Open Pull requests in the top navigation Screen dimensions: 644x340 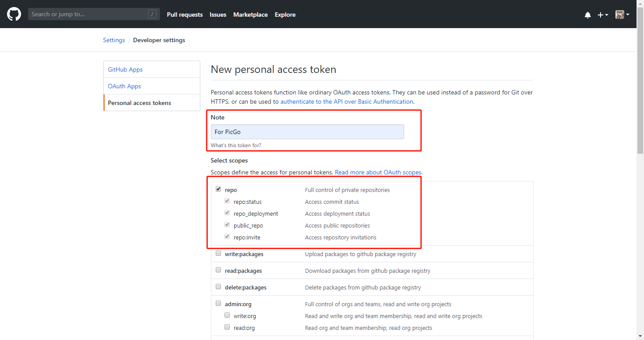click(x=185, y=14)
